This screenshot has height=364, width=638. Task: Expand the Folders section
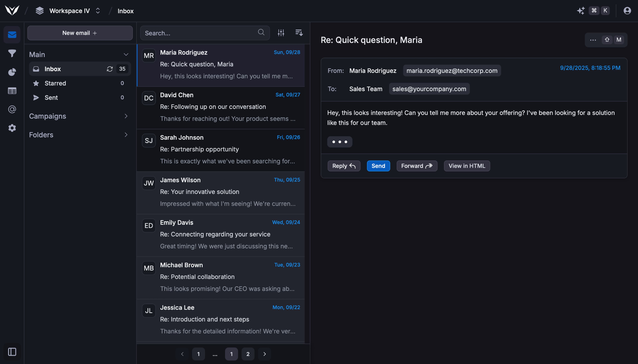click(x=126, y=135)
